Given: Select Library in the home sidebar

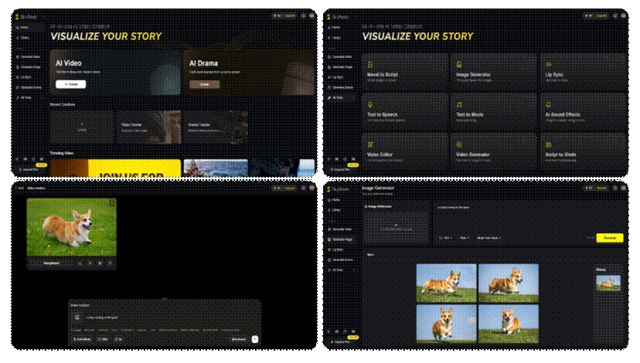Looking at the screenshot, I should coord(25,38).
